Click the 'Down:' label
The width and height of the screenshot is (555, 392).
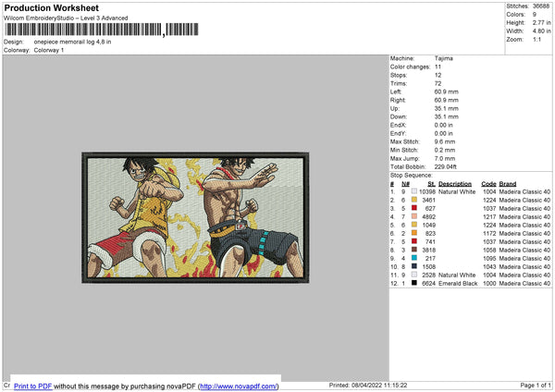(x=399, y=116)
